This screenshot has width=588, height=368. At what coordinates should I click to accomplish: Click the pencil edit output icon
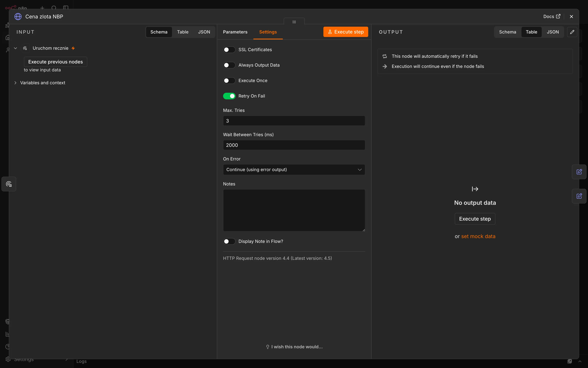[x=572, y=32]
